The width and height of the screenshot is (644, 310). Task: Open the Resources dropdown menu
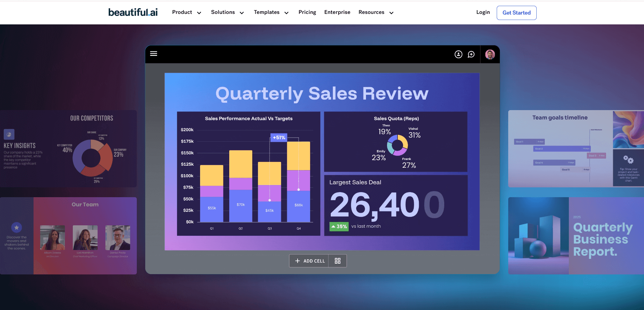tap(375, 12)
